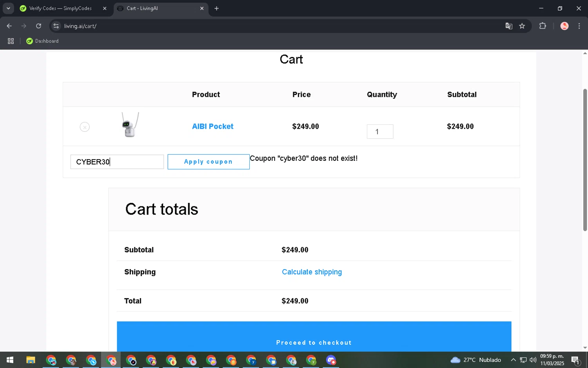Go back to the previous page

[x=9, y=26]
